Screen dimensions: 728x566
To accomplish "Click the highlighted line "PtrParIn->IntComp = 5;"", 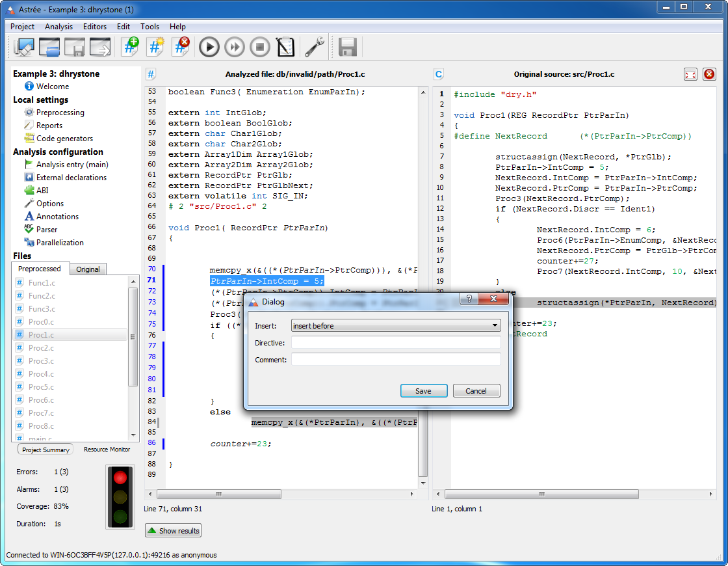I will [x=267, y=281].
